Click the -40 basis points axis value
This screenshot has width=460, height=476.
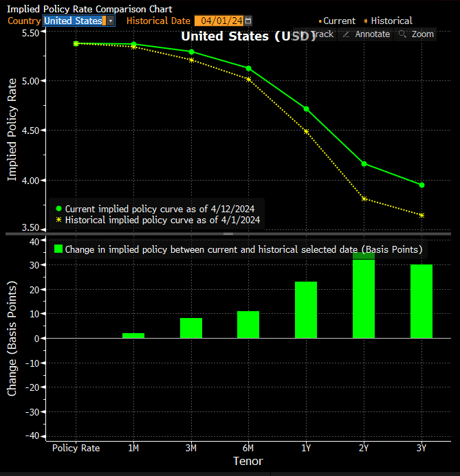[x=32, y=435]
